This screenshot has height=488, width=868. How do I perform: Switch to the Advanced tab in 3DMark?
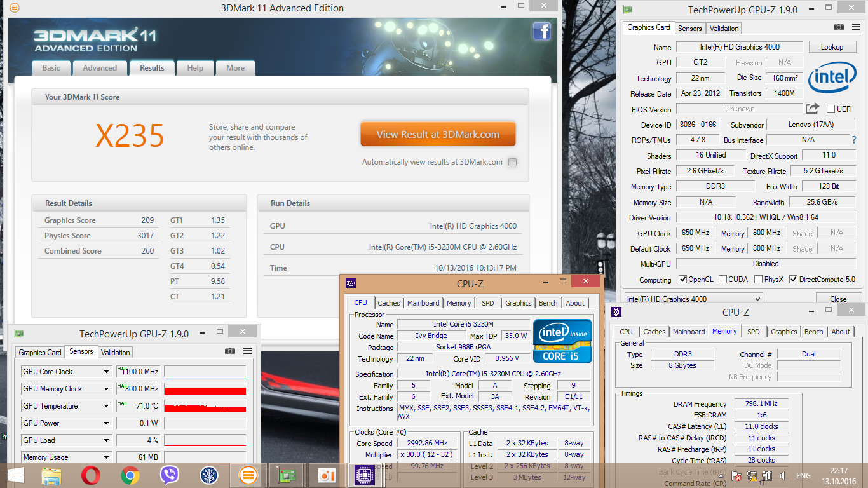pyautogui.click(x=100, y=68)
